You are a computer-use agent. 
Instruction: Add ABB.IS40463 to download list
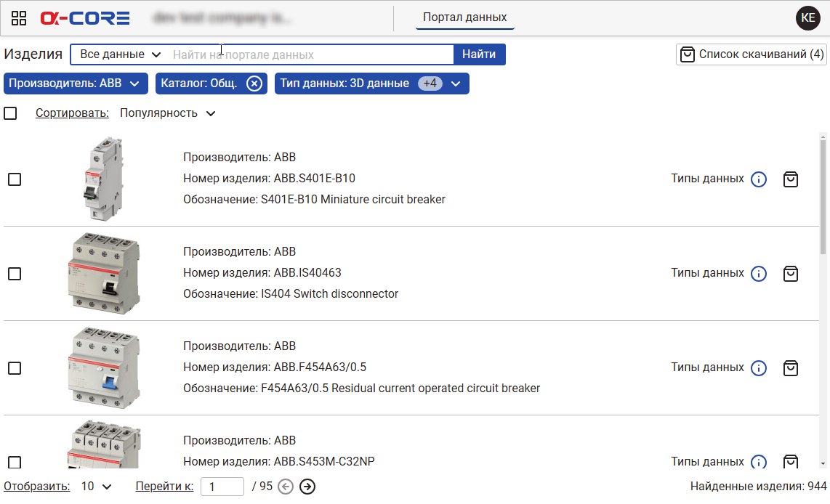[x=790, y=273]
